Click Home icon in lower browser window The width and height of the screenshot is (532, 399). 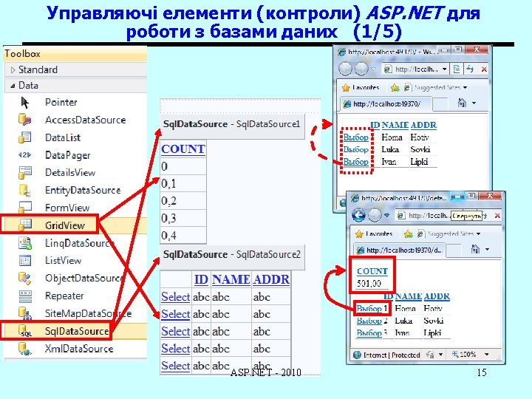pos(475,250)
